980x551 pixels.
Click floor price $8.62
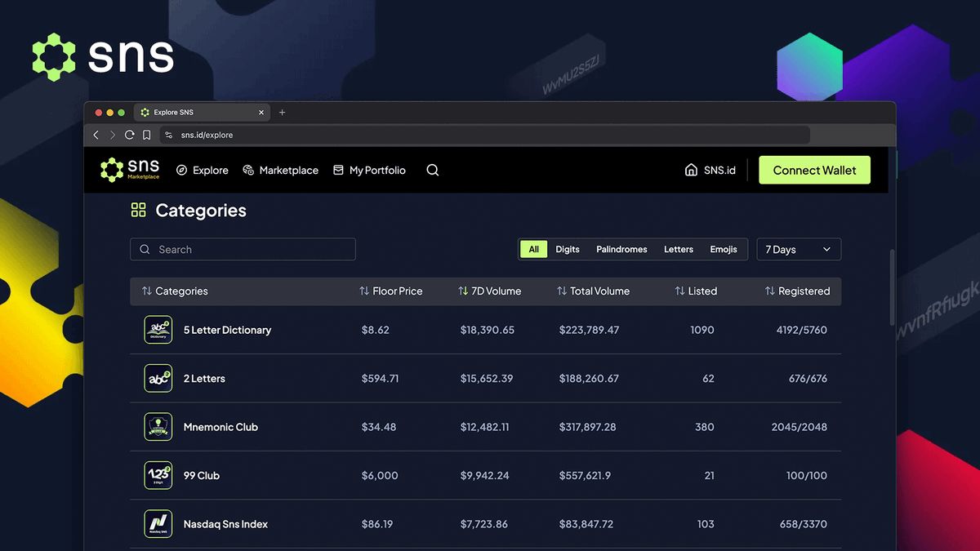376,331
